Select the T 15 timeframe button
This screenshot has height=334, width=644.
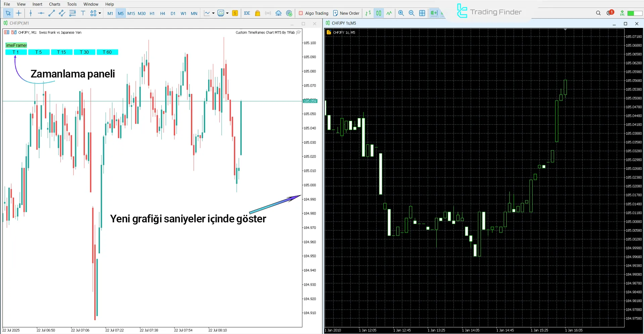(x=61, y=52)
